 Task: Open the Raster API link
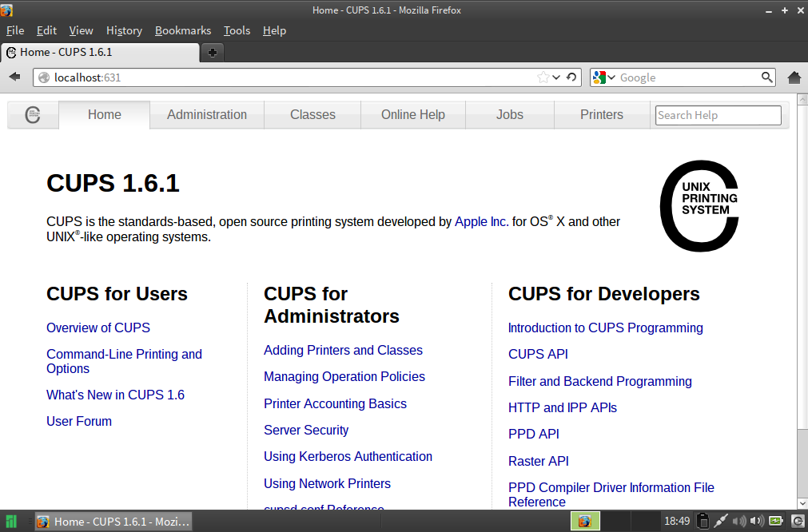(539, 461)
